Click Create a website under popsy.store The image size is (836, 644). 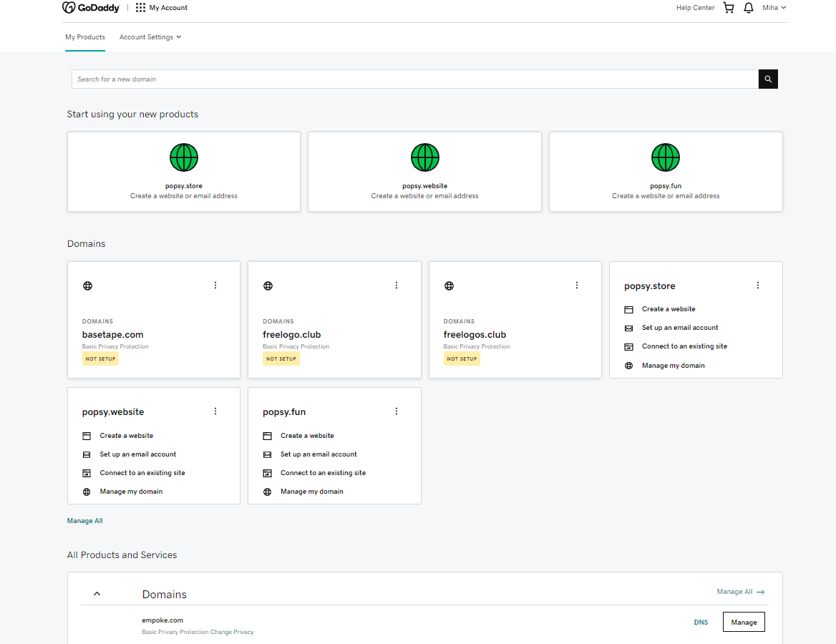click(669, 309)
